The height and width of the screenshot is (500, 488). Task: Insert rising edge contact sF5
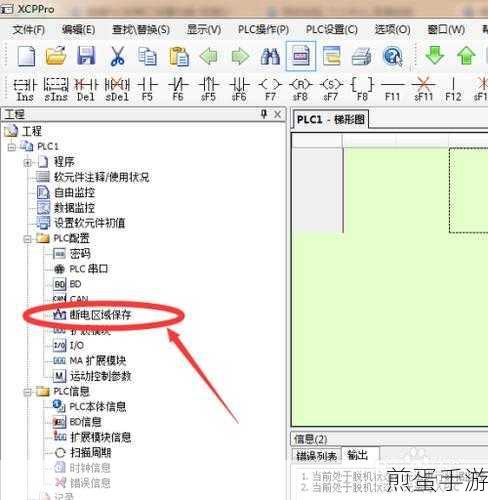point(208,89)
